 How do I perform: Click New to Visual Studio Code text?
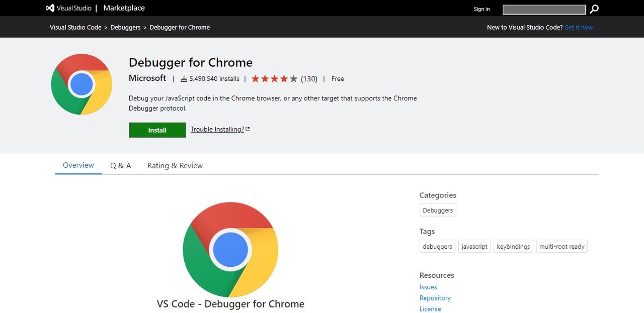(x=525, y=27)
